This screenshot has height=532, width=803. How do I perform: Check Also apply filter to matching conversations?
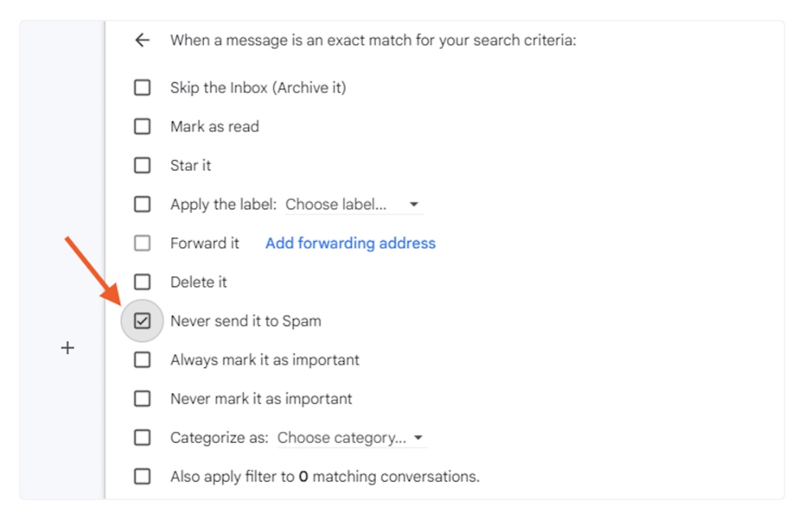(143, 477)
